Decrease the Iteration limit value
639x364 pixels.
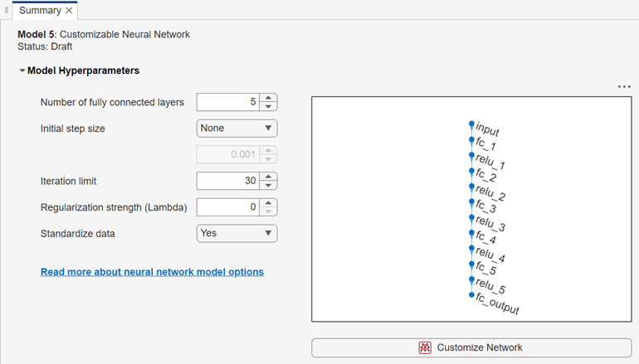pos(268,185)
